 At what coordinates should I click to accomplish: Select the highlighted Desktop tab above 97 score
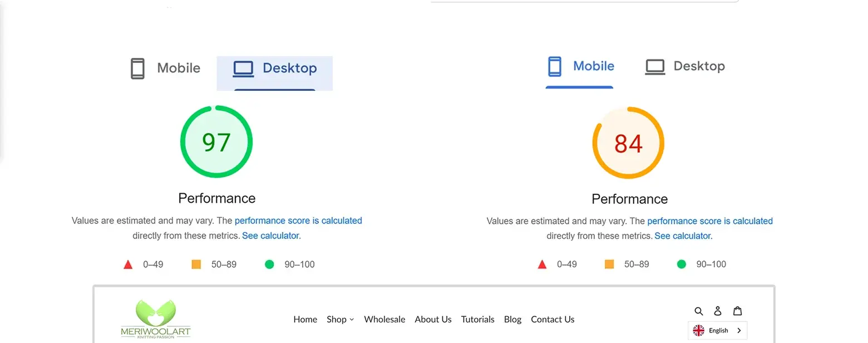click(x=275, y=68)
